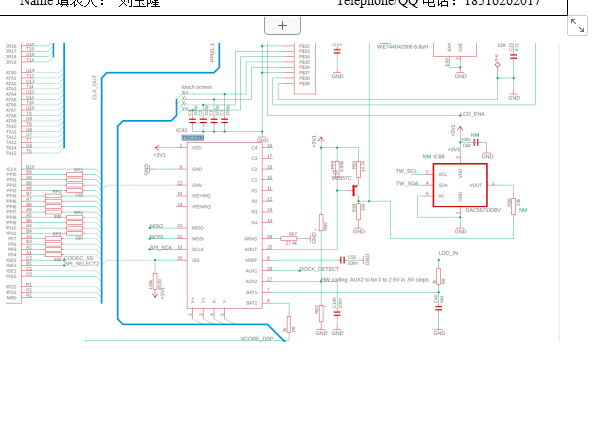
Task: Click the SPI_SELECT2 net label
Action: click(x=82, y=264)
